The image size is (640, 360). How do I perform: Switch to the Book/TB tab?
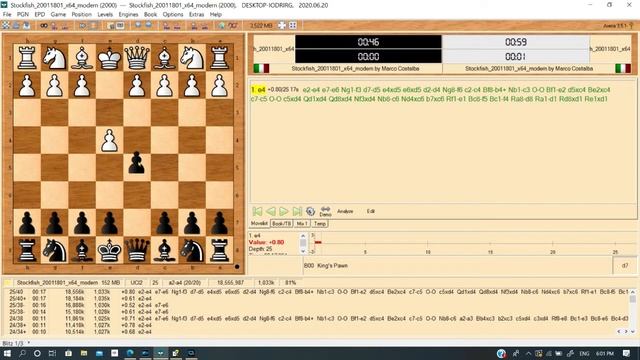pos(282,224)
